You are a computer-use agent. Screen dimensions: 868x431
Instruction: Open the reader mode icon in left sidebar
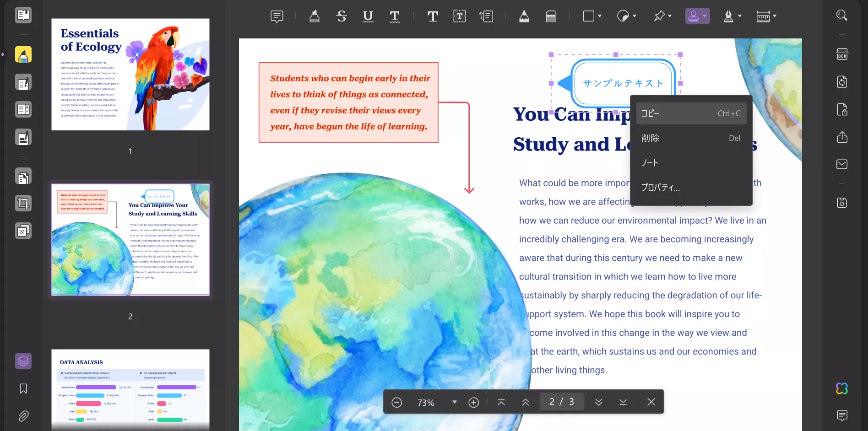click(x=23, y=15)
